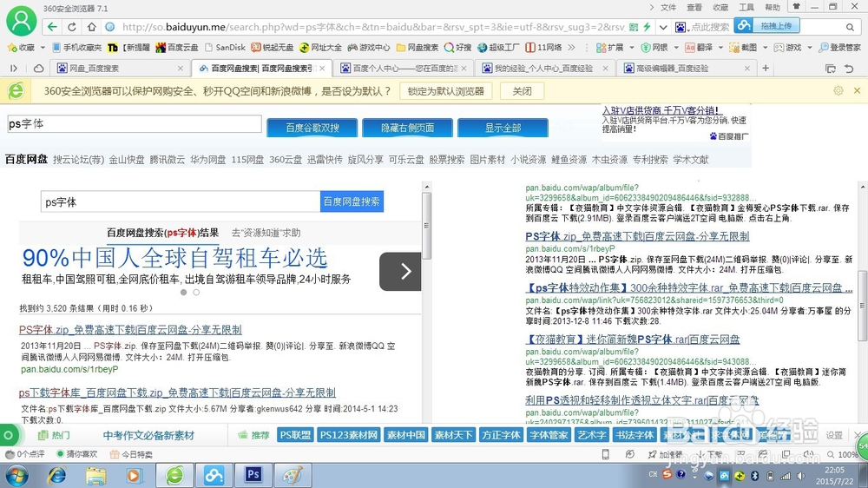Click the 百度网盘搜索 blue search button
868x488 pixels.
tap(352, 201)
